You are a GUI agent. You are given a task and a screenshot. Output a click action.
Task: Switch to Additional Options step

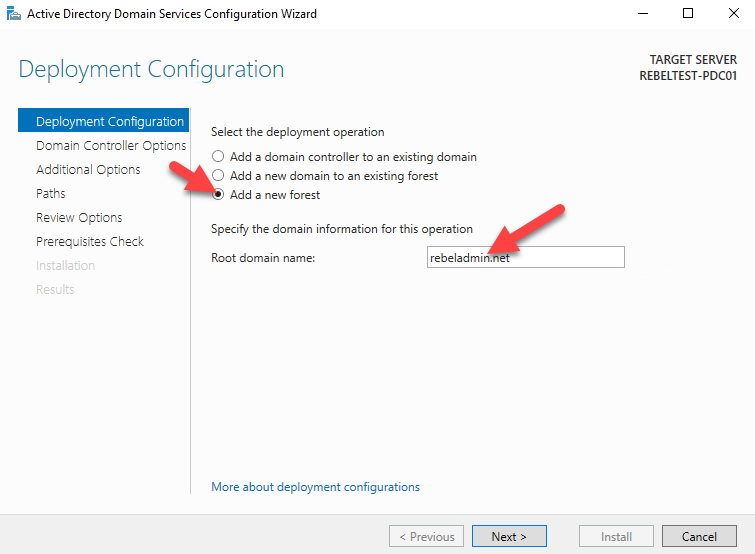[88, 170]
